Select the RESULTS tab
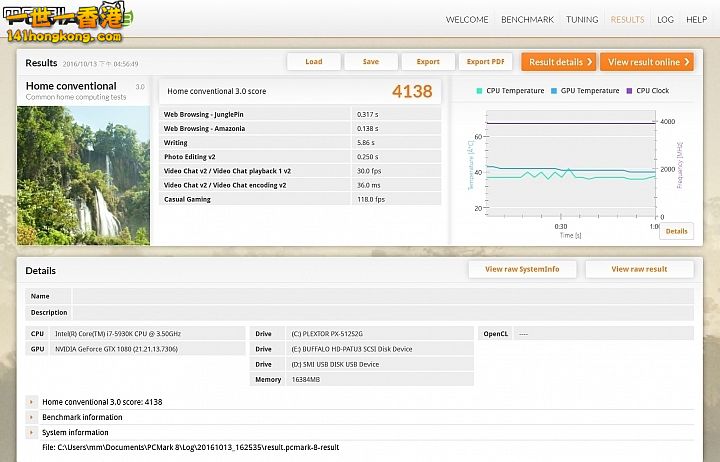 [627, 19]
